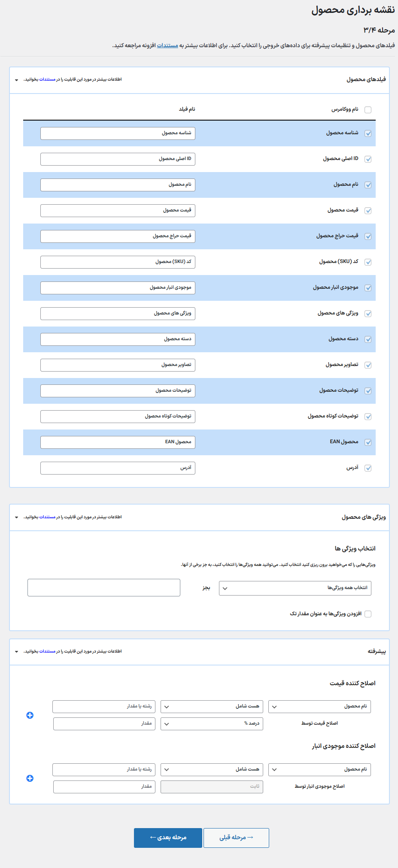This screenshot has width=398, height=868.
Task: Uncheck the شناسه محصول checkbox
Action: click(368, 133)
